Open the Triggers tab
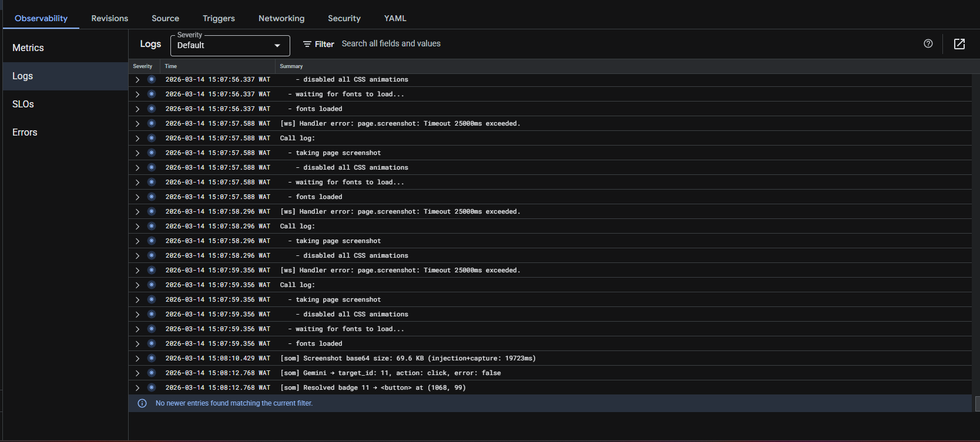The width and height of the screenshot is (980, 442). 219,18
